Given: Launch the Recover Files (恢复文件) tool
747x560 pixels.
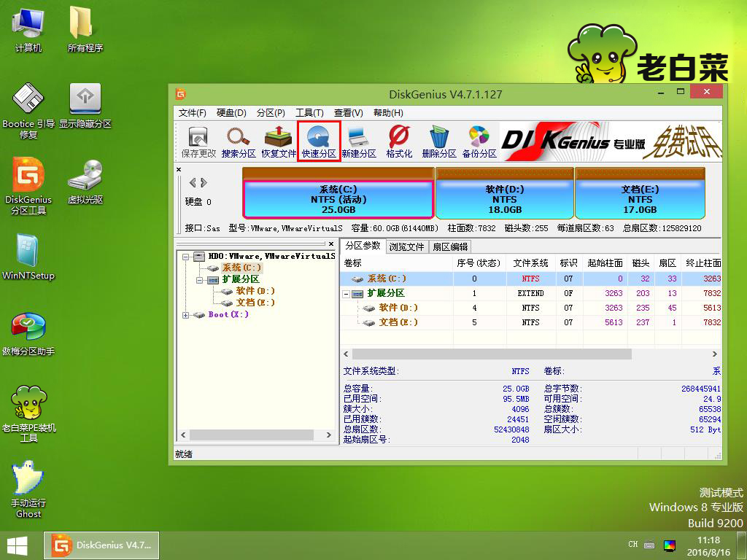Looking at the screenshot, I should pyautogui.click(x=279, y=141).
